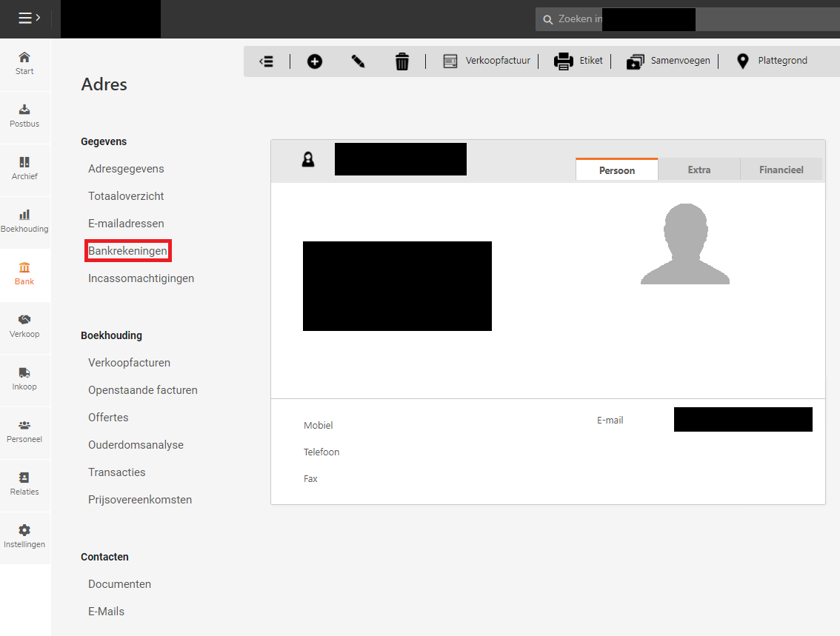The height and width of the screenshot is (636, 840).
Task: Click the profile silhouette picture
Action: [684, 244]
